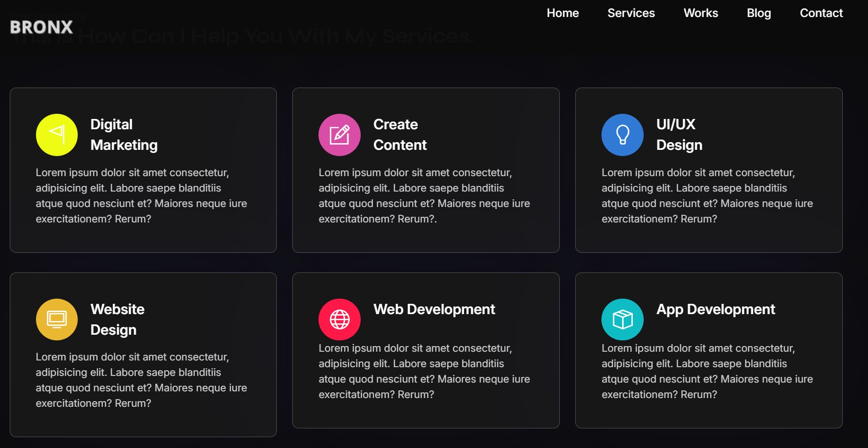This screenshot has width=868, height=448.
Task: Click the App Development heading
Action: click(x=715, y=309)
